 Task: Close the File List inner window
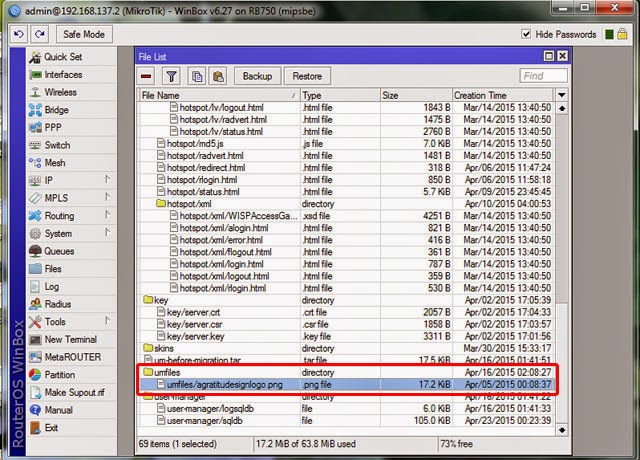[x=562, y=56]
